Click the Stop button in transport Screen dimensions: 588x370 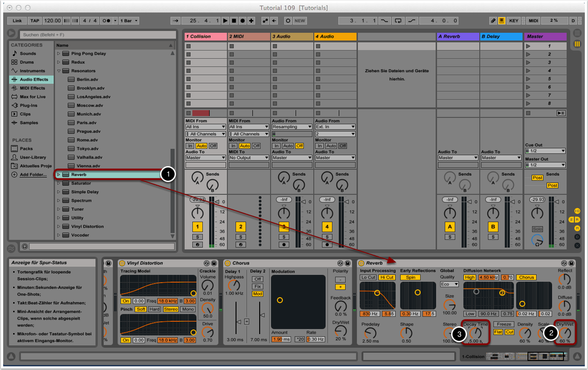click(234, 21)
